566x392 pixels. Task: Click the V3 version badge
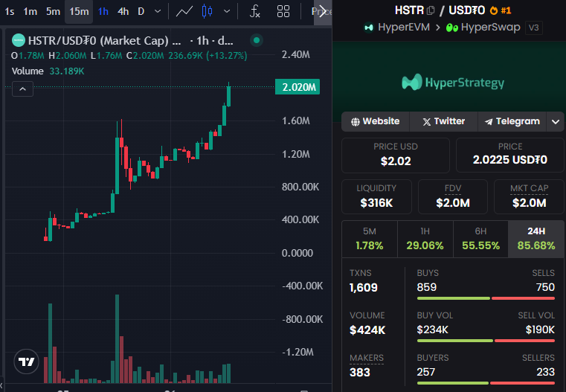pyautogui.click(x=533, y=28)
